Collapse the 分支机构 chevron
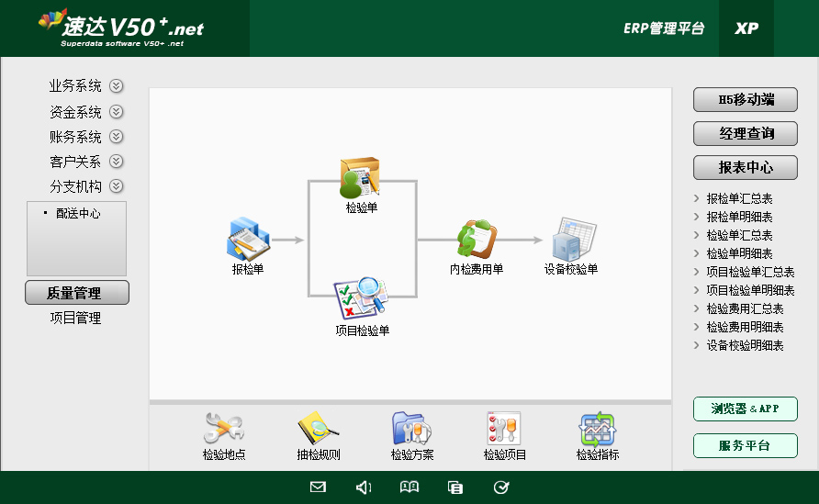The width and height of the screenshot is (819, 504). pos(116,186)
